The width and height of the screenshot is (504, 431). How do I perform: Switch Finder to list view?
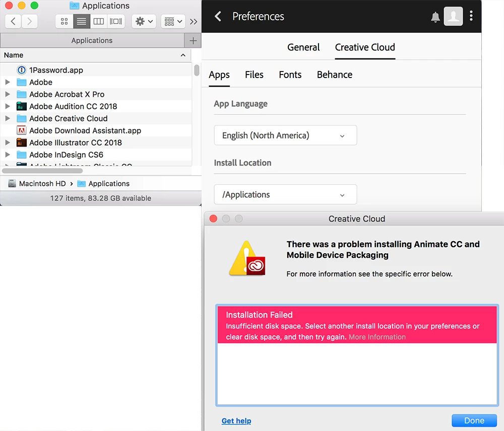pos(81,22)
